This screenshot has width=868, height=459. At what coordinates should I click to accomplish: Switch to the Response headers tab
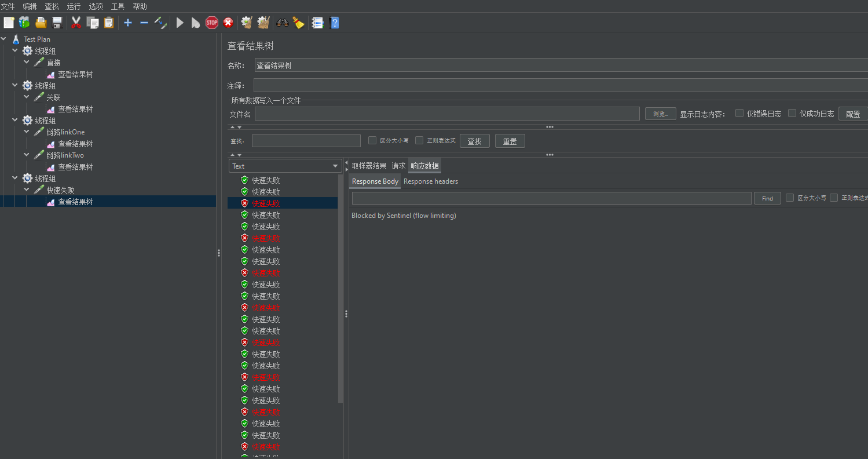[x=430, y=181]
